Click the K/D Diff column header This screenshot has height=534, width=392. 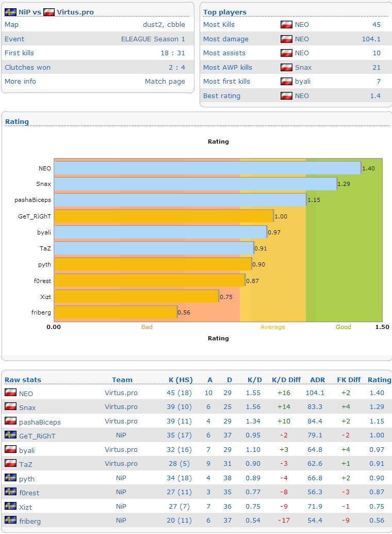[x=286, y=380]
